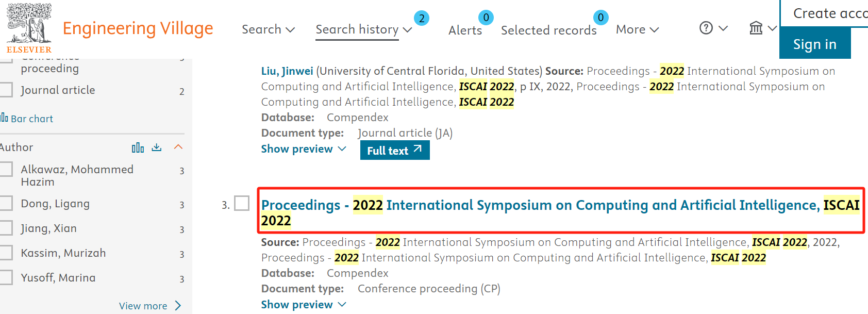The width and height of the screenshot is (868, 314).
Task: Check the Journal article filter
Action: point(6,90)
